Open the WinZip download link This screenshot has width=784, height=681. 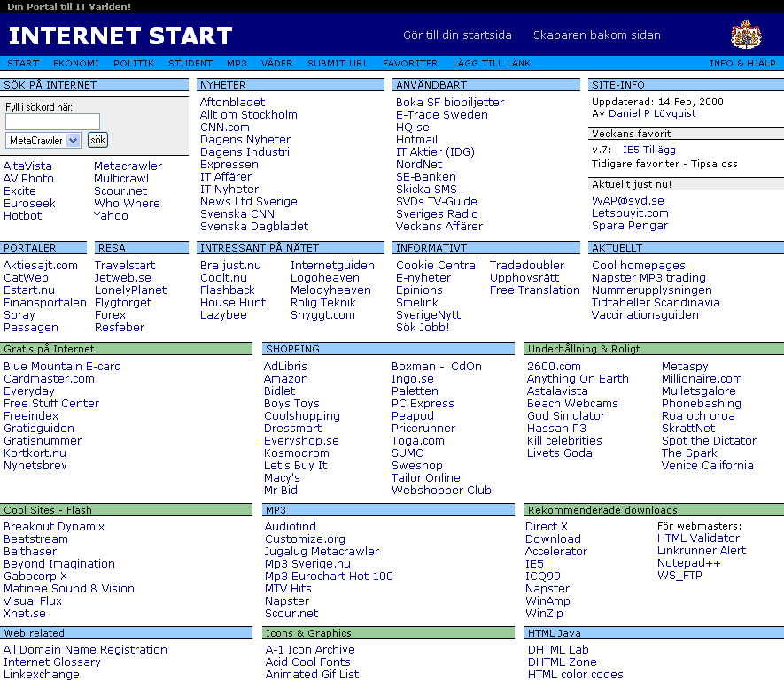point(544,614)
